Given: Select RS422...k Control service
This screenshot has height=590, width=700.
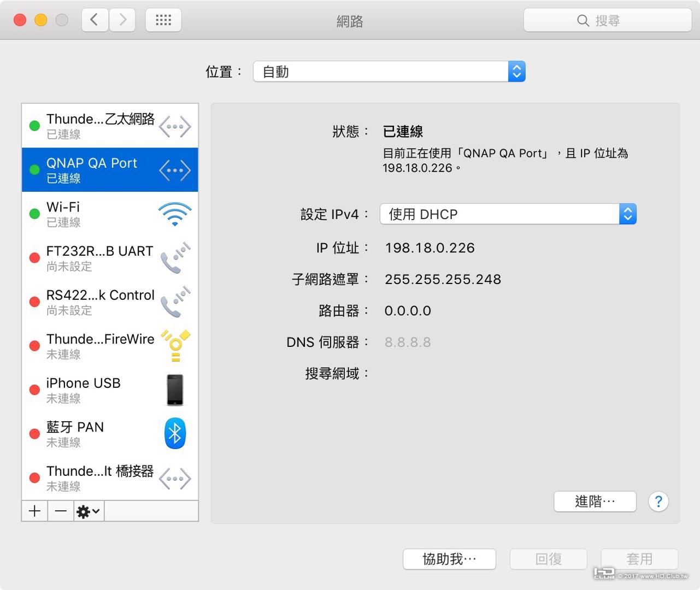Looking at the screenshot, I should pos(110,302).
